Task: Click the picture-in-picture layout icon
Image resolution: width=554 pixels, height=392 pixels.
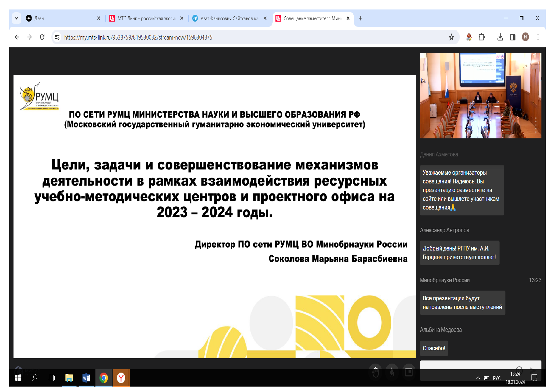Action: (409, 372)
